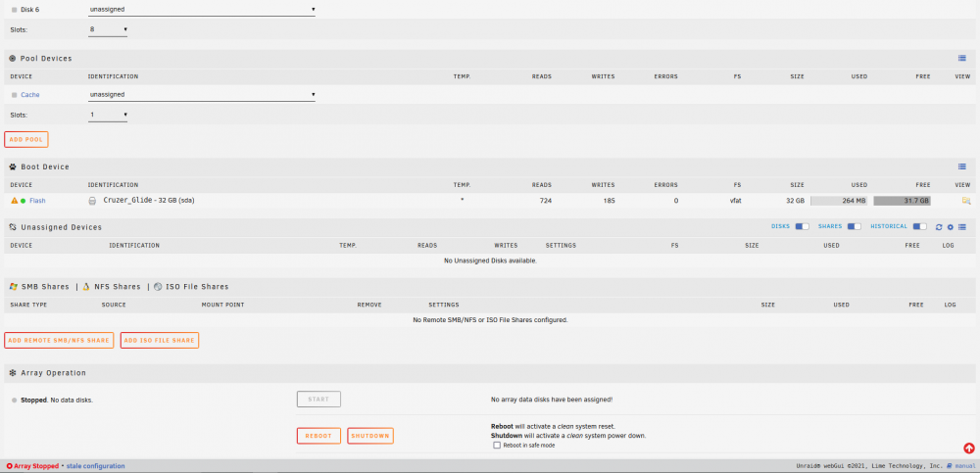Click the Flash writes value 185
980x473 pixels.
pos(609,201)
